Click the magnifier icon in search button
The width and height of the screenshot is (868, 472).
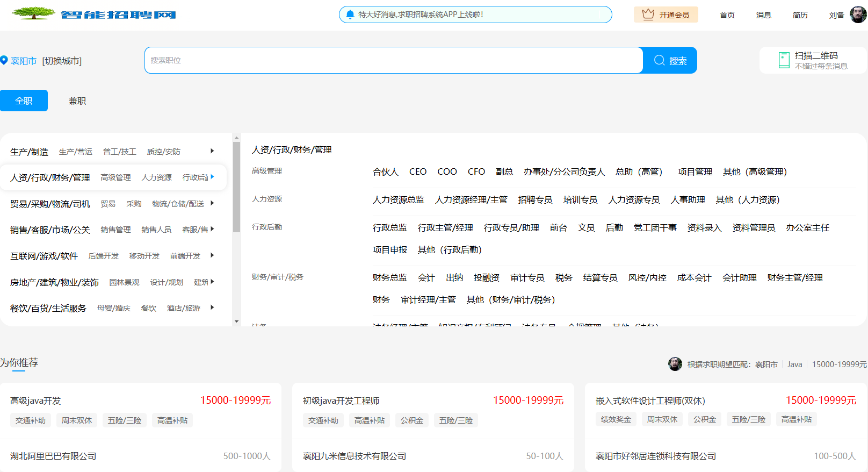659,60
